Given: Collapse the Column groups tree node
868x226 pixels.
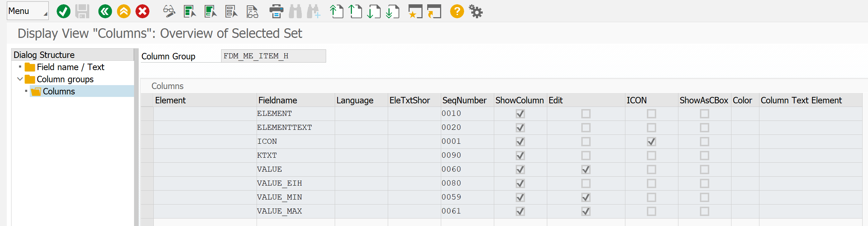Looking at the screenshot, I should (x=20, y=79).
